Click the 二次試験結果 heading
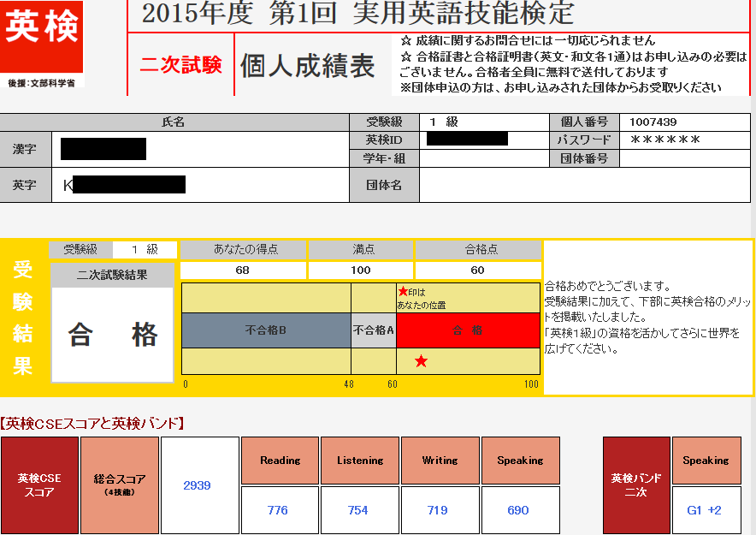 [x=112, y=275]
